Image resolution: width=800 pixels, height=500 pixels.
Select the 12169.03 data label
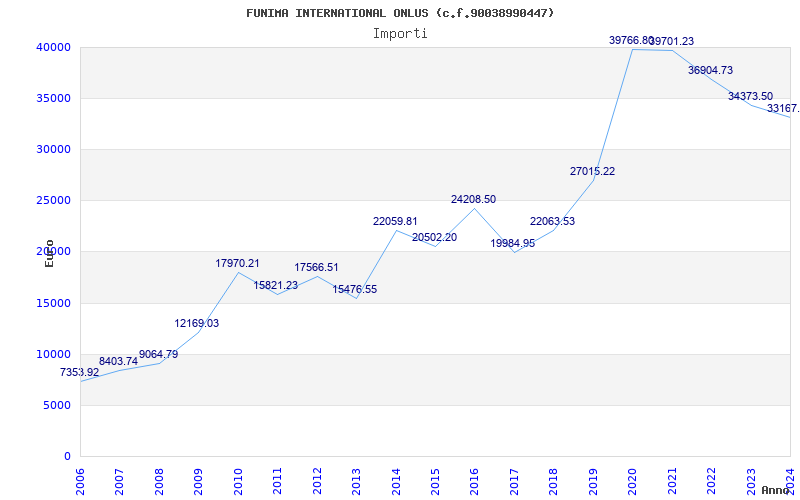[197, 323]
